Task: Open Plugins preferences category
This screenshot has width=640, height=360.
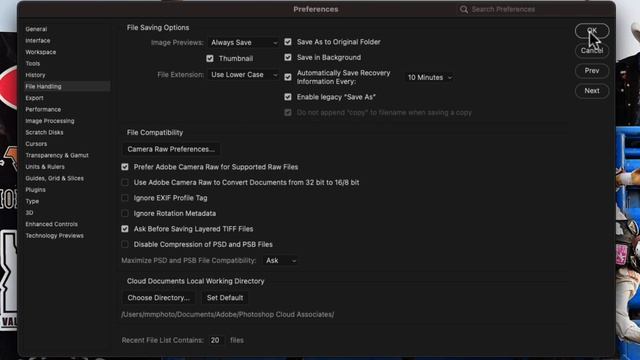Action: point(36,189)
